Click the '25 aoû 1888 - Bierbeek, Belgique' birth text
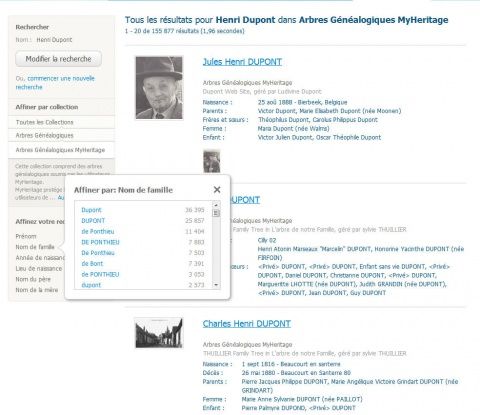This screenshot has width=480, height=415. tap(302, 102)
